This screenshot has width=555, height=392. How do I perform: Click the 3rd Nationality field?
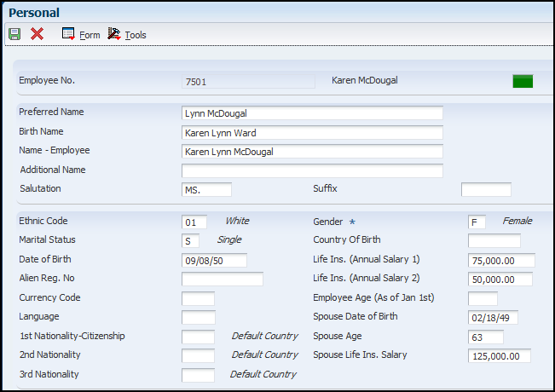[198, 375]
